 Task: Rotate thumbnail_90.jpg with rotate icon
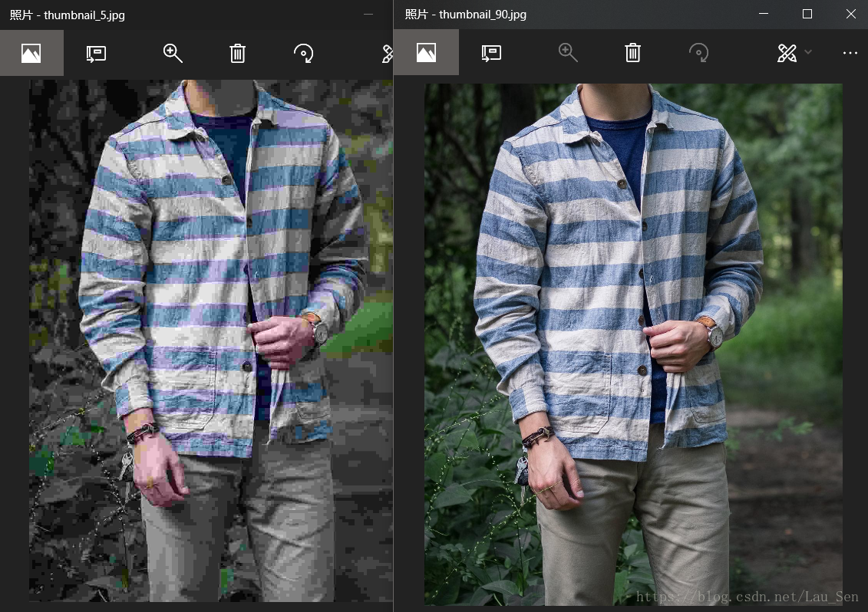pos(698,53)
